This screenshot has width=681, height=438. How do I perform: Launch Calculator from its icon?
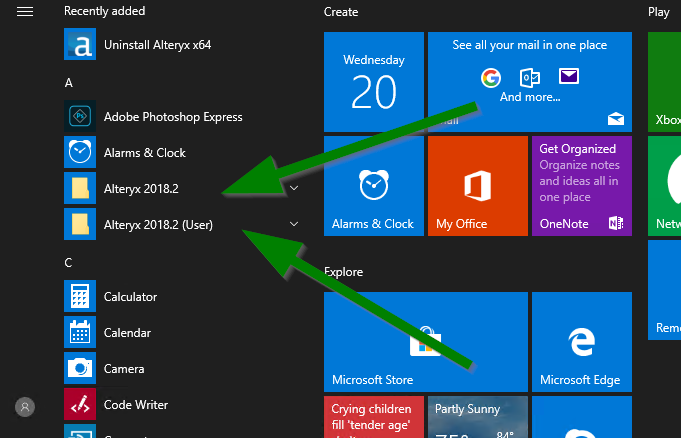(x=80, y=296)
